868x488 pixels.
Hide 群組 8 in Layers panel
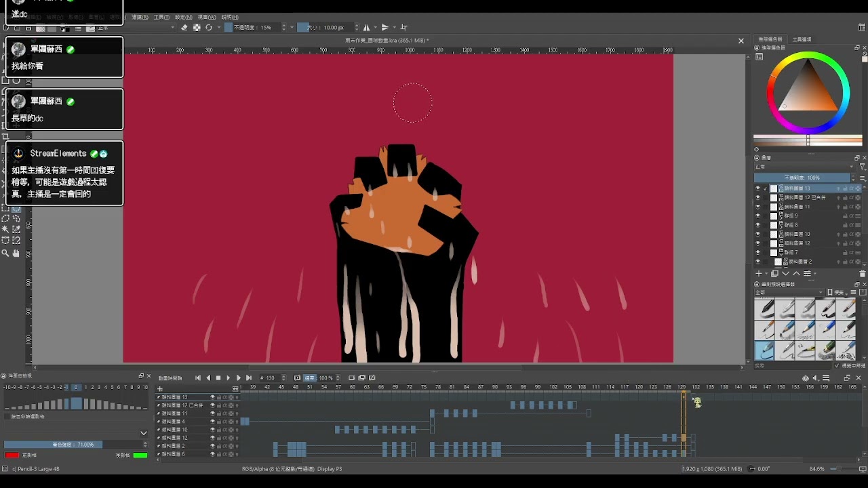(758, 225)
